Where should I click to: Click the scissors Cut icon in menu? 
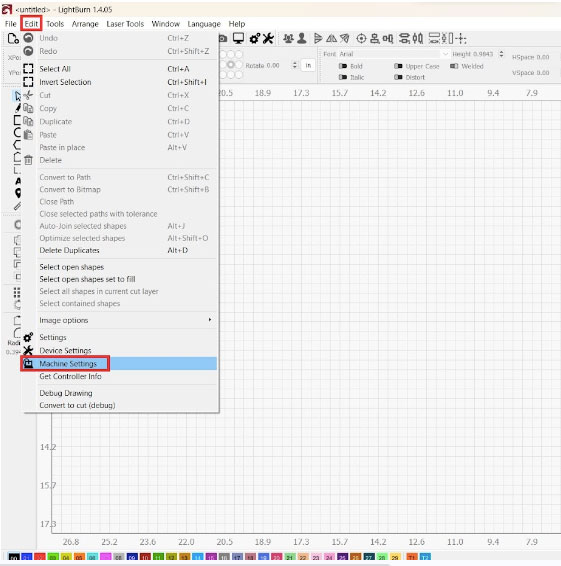28,95
